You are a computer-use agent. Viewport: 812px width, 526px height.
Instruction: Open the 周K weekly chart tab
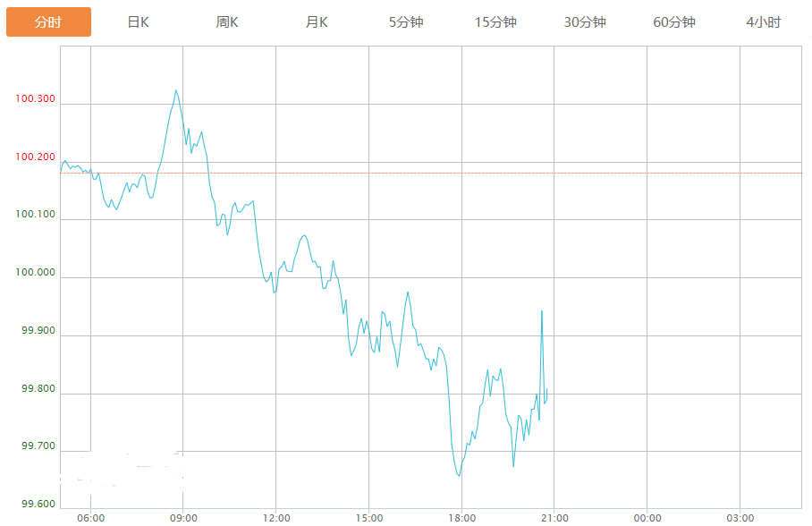pyautogui.click(x=227, y=22)
